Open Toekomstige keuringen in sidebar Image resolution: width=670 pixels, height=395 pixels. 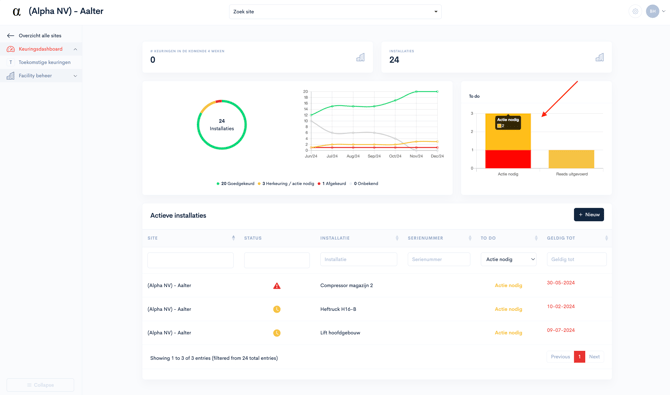click(x=44, y=62)
